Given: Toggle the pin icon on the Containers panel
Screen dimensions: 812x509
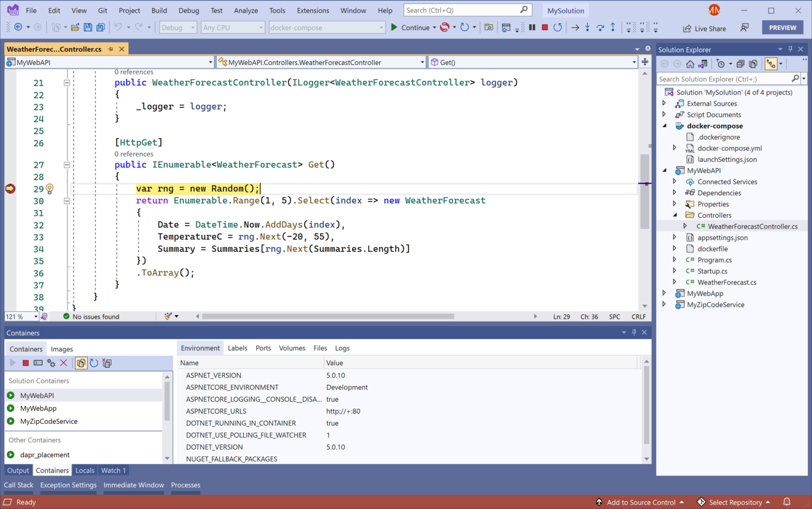Looking at the screenshot, I should coord(634,333).
